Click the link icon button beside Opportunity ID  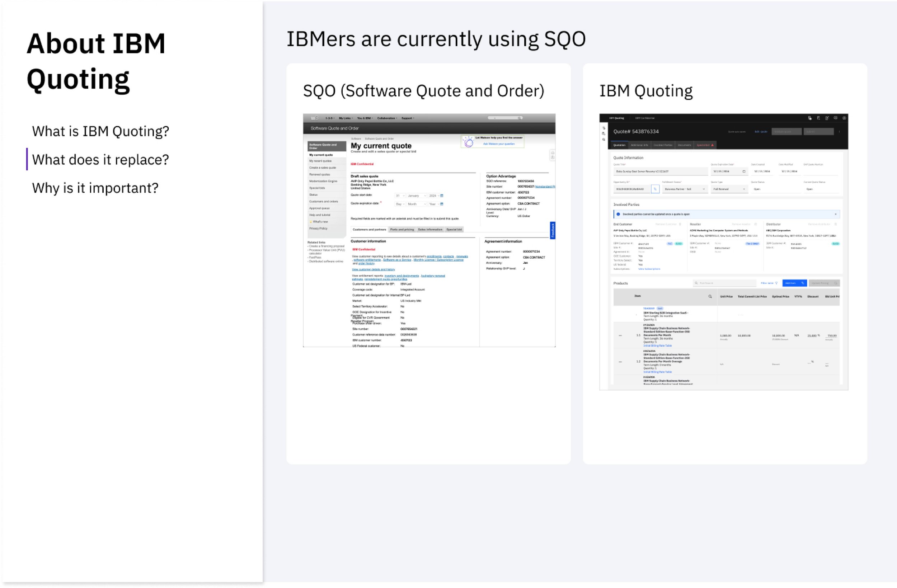(655, 189)
